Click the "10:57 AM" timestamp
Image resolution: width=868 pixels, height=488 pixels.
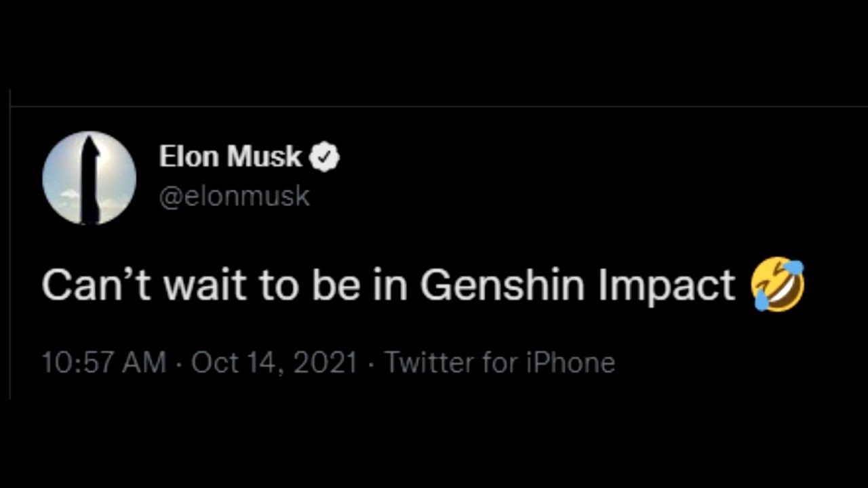pyautogui.click(x=104, y=363)
